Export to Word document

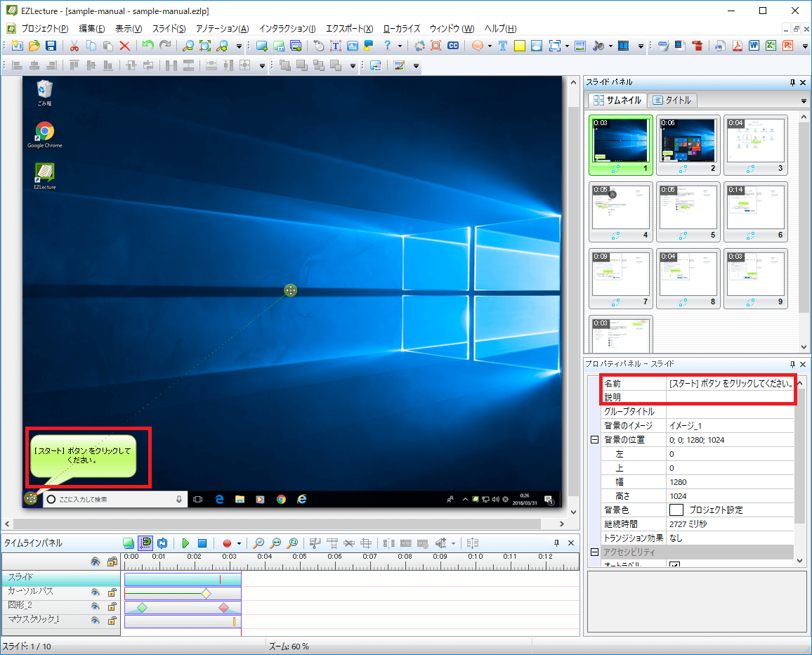coord(754,46)
